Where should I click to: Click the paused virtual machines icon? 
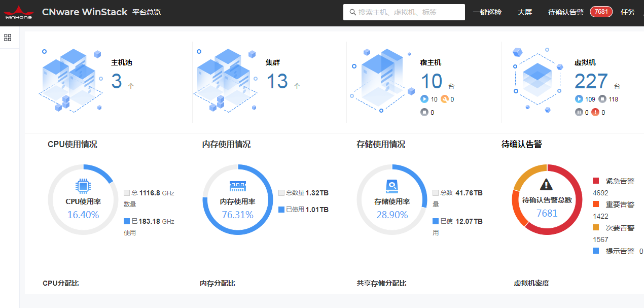point(579,113)
